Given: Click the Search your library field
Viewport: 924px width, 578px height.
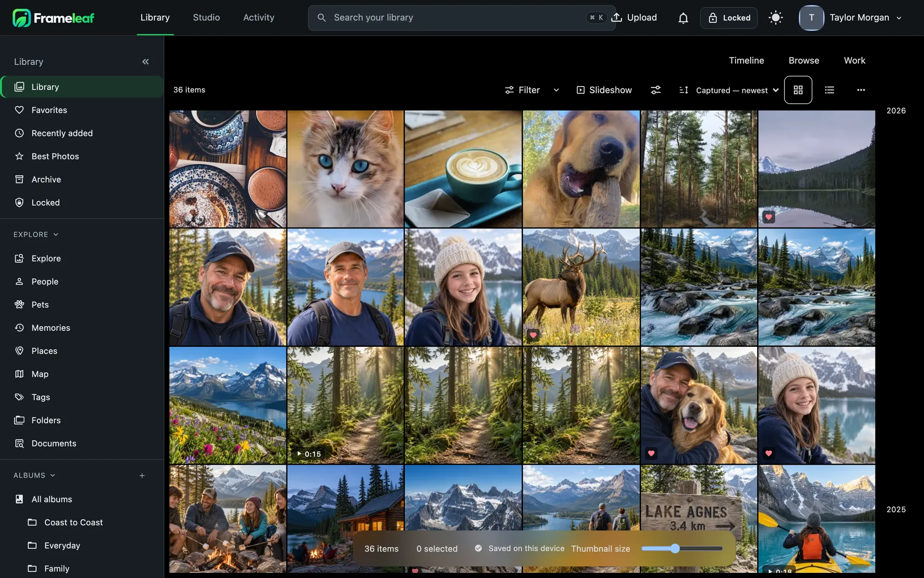Looking at the screenshot, I should coord(462,18).
